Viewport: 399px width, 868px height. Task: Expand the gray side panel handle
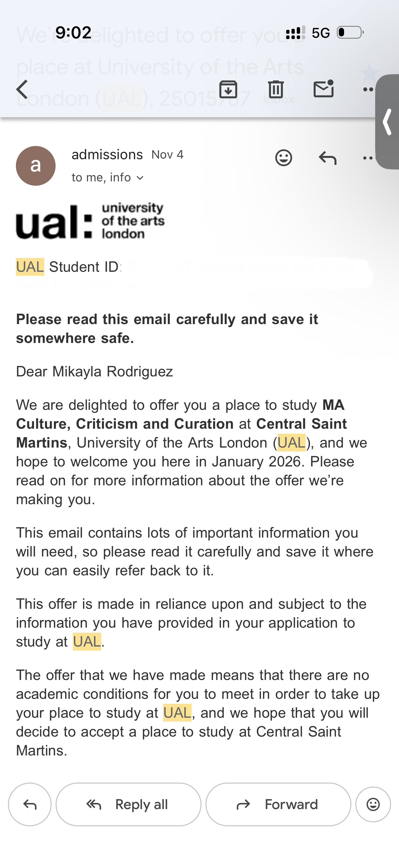pos(388,121)
